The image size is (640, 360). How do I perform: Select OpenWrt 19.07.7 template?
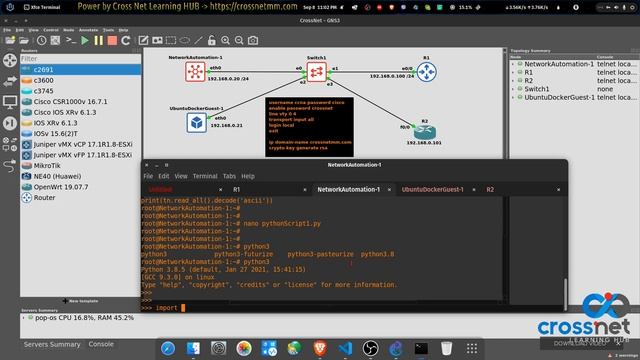pos(80,187)
